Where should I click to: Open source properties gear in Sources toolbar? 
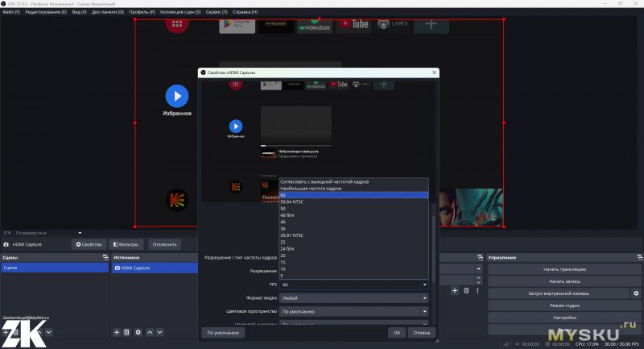coord(138,332)
